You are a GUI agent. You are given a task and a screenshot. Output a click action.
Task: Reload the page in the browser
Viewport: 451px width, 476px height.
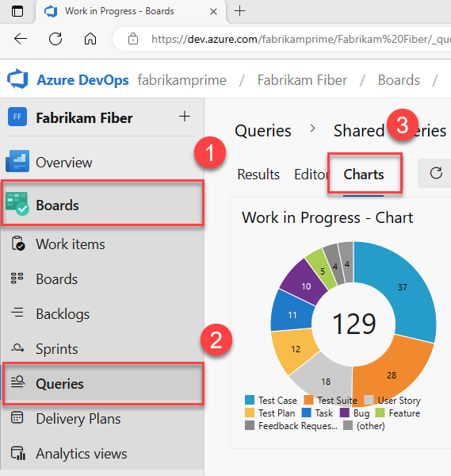(x=55, y=39)
